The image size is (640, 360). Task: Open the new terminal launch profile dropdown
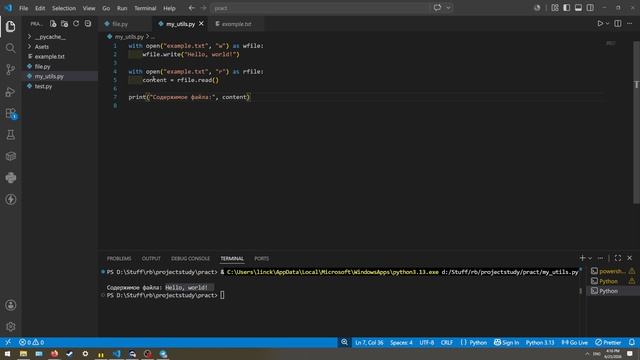(x=590, y=258)
